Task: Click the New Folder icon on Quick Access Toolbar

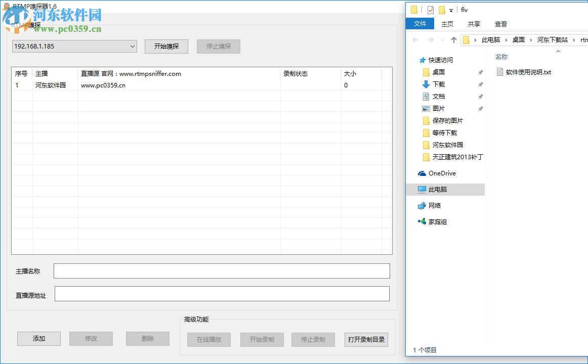Action: coord(442,10)
